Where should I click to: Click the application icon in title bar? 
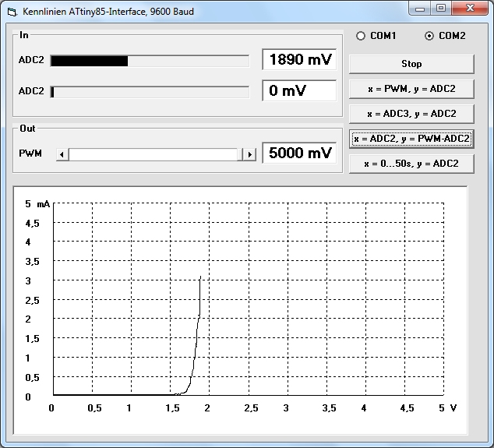(12, 12)
